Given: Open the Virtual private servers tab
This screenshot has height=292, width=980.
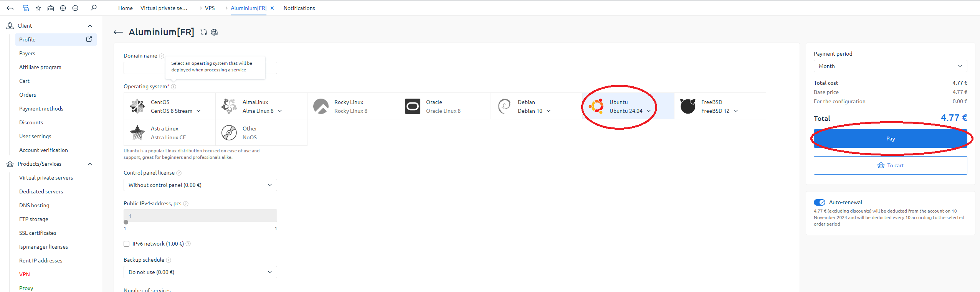Looking at the screenshot, I should click(164, 8).
